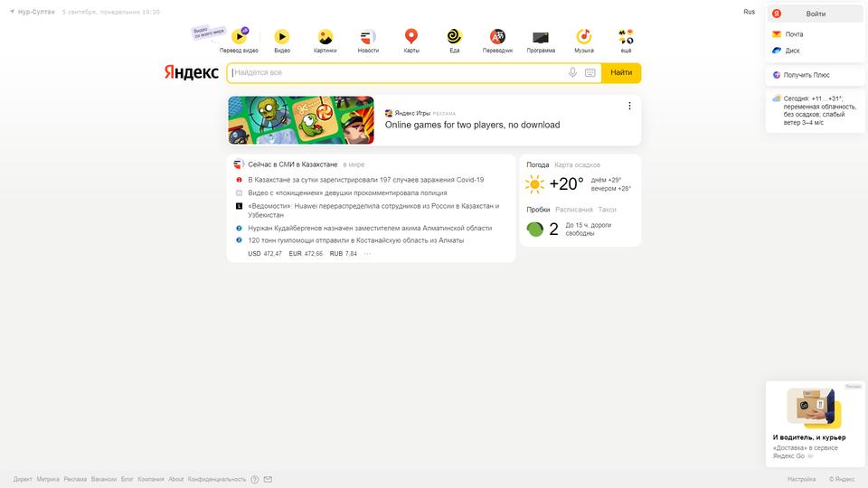The image size is (868, 488).
Task: Activate voice search microphone icon
Action: pos(572,72)
